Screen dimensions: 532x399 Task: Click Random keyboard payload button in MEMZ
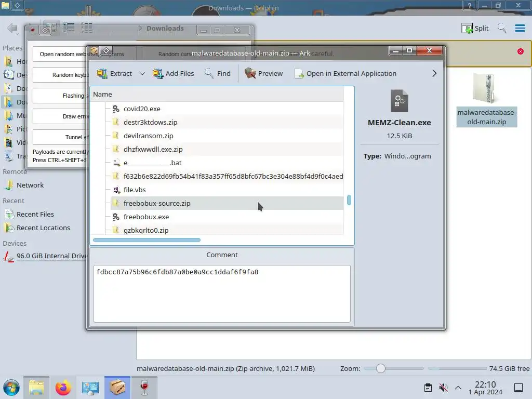tap(60, 75)
